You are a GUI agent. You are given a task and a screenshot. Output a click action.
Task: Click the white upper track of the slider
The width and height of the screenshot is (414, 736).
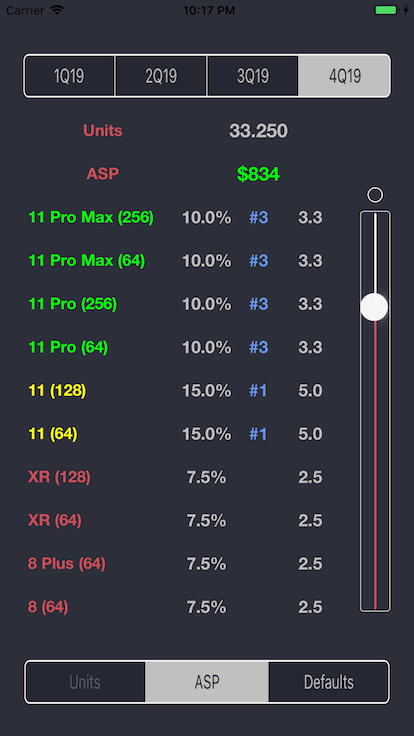[x=375, y=253]
